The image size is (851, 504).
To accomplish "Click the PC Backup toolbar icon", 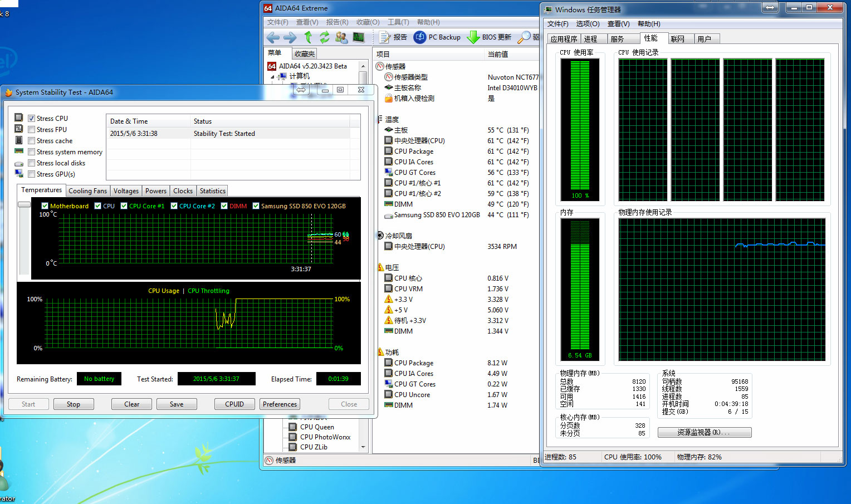I will click(x=420, y=37).
